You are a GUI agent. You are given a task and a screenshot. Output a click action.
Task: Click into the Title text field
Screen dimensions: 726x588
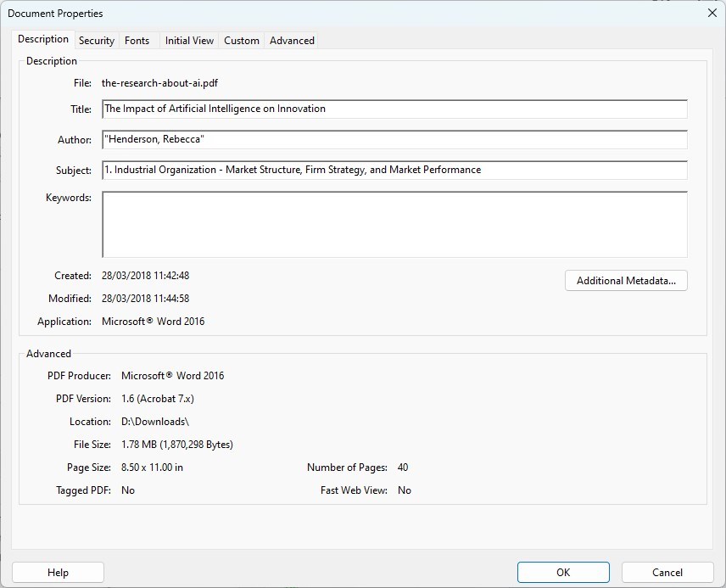click(394, 109)
